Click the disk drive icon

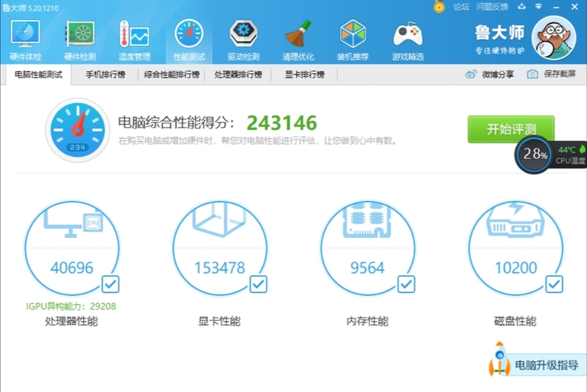coord(515,219)
